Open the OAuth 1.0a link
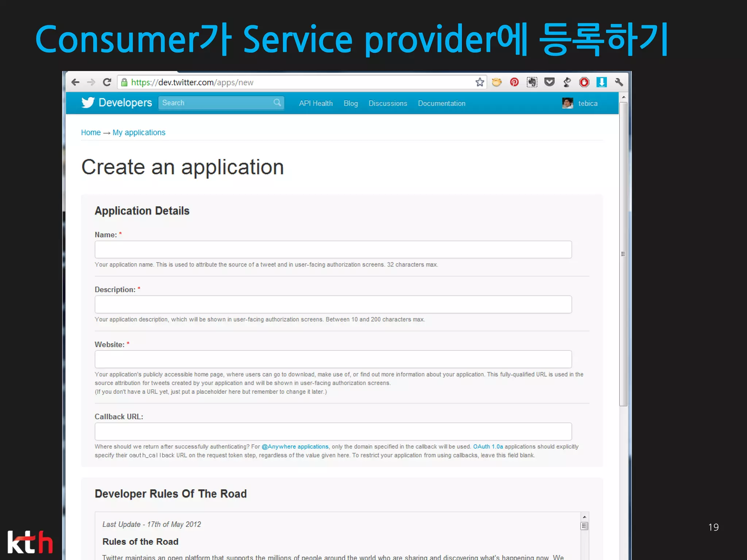This screenshot has height=560, width=747. tap(488, 447)
